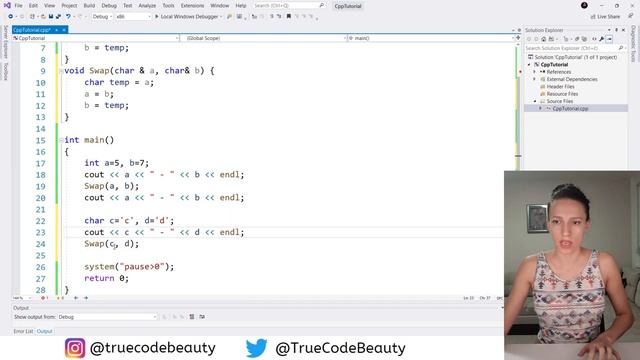Click Switch Views icon in Solution Explorer
This screenshot has height=360, width=640.
coord(551,39)
